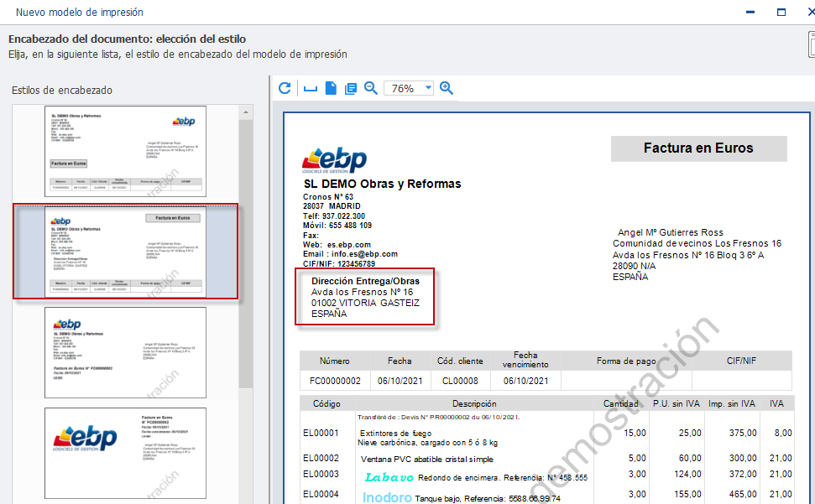Select first header style thumbnail
The width and height of the screenshot is (815, 504).
(125, 151)
